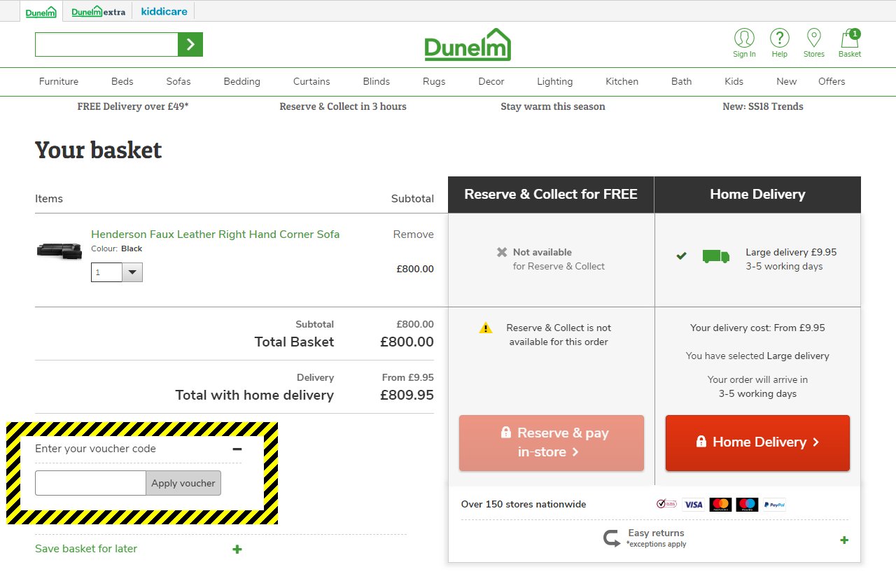
Task: Click the Over 150 stores nationwide text
Action: click(524, 504)
